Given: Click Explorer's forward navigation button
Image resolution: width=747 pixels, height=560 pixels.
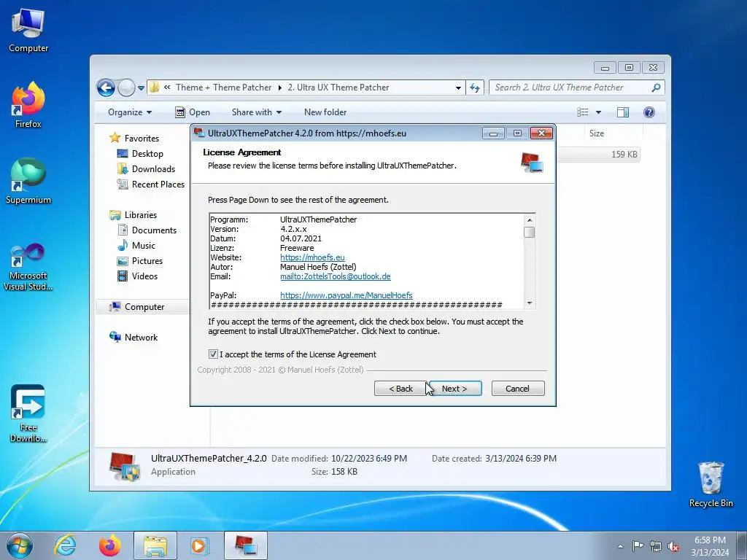Looking at the screenshot, I should [x=126, y=87].
